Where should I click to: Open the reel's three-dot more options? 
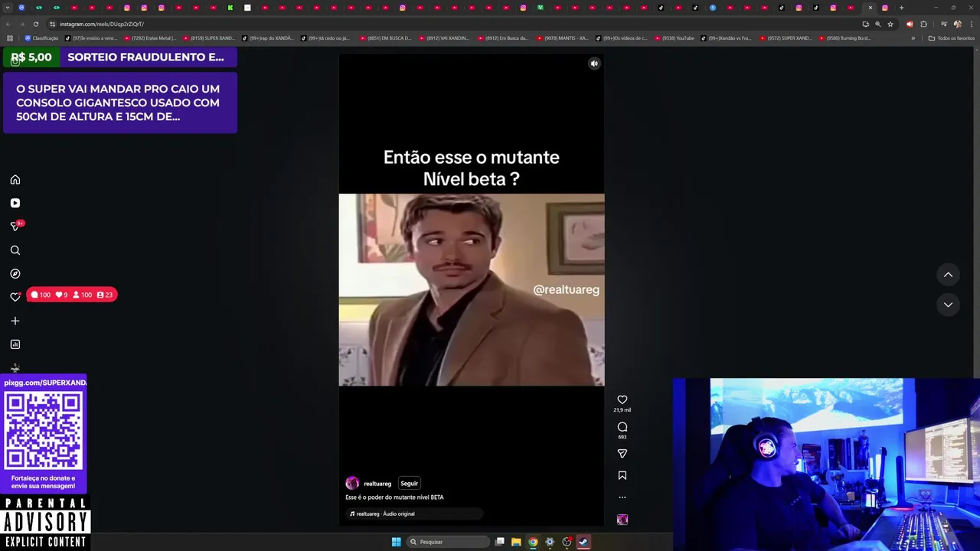622,497
